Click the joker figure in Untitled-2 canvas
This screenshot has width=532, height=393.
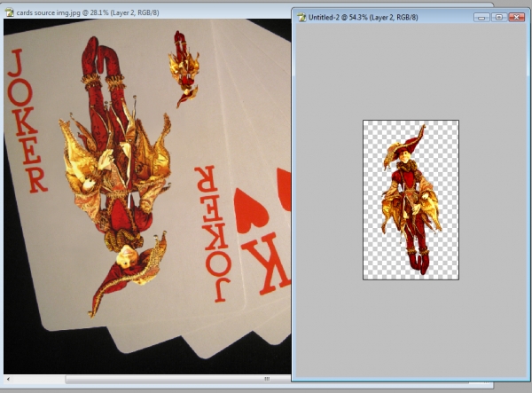[411, 200]
